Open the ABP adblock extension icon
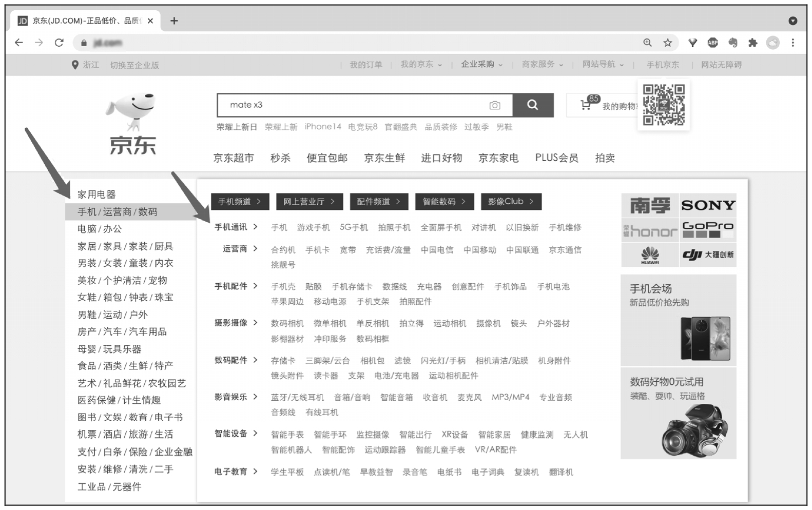This screenshot has width=812, height=510. (712, 43)
